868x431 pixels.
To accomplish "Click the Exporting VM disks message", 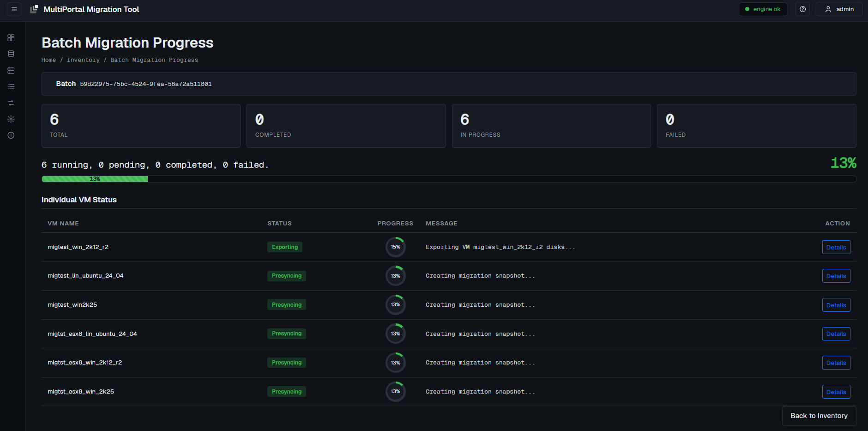I will (x=500, y=247).
